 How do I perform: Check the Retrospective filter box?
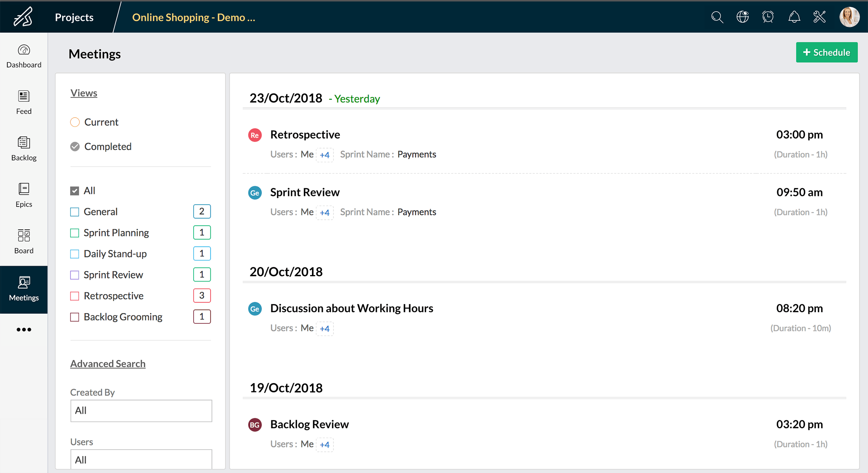[75, 296]
